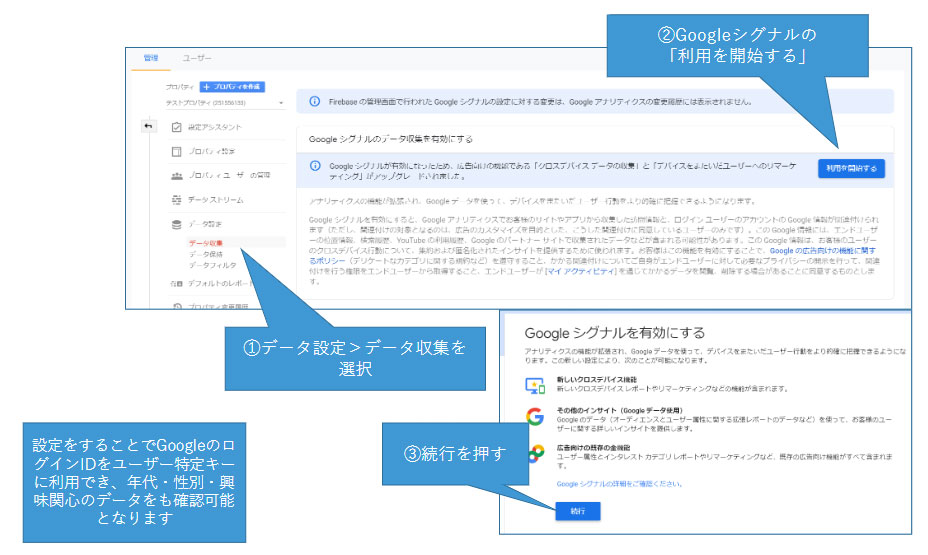
Task: Click the Google シグナルのデータ収集を有効にする heading
Action: [x=391, y=139]
